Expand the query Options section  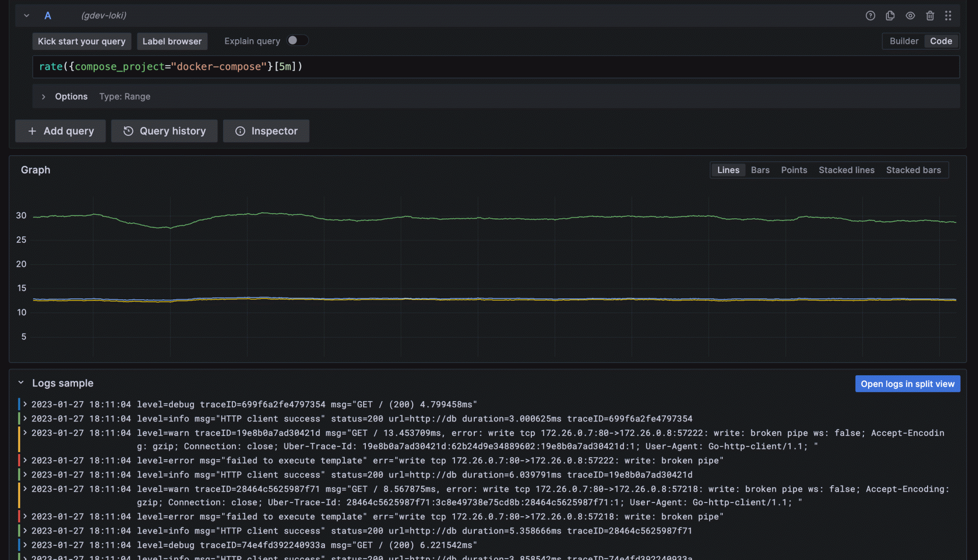[x=44, y=96]
